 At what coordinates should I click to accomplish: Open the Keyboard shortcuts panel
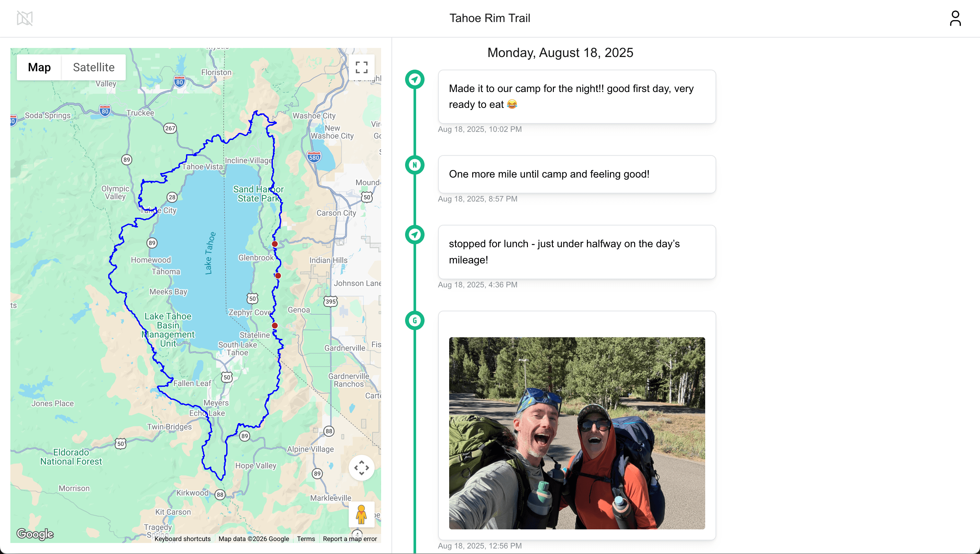coord(183,538)
